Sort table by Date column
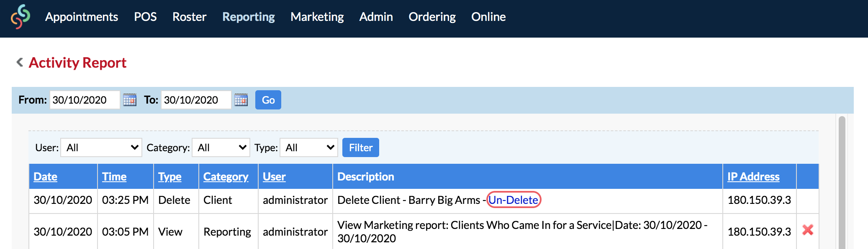This screenshot has height=249, width=868. coord(46,177)
